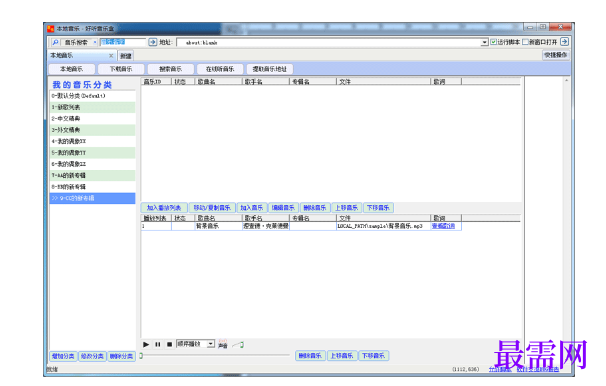Image resolution: width=606 pixels, height=386 pixels.
Task: Click the 编辑音乐 button
Action: [283, 208]
